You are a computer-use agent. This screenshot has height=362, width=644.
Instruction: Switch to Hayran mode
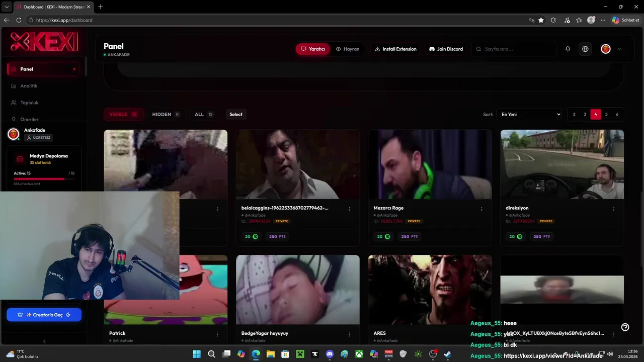point(348,49)
